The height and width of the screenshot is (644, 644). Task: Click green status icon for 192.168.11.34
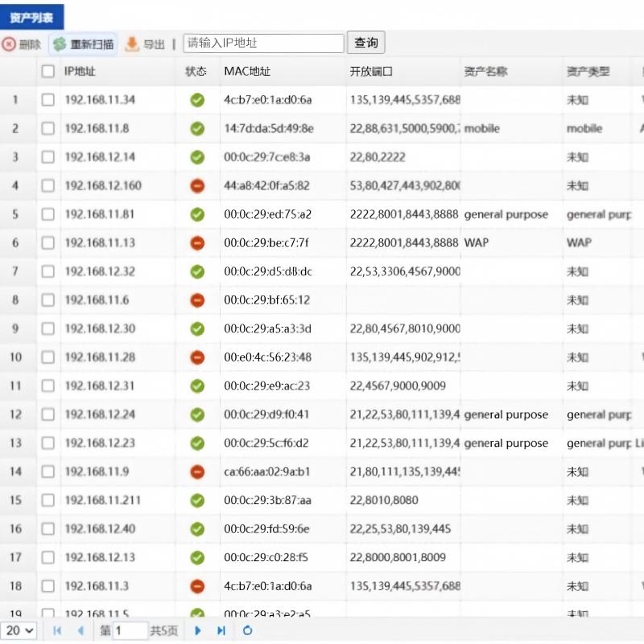197,100
